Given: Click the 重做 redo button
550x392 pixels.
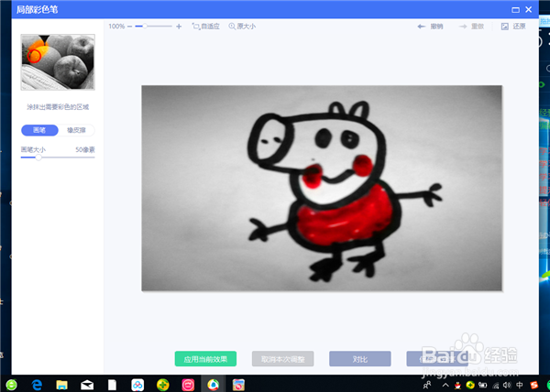Looking at the screenshot, I should [x=471, y=27].
